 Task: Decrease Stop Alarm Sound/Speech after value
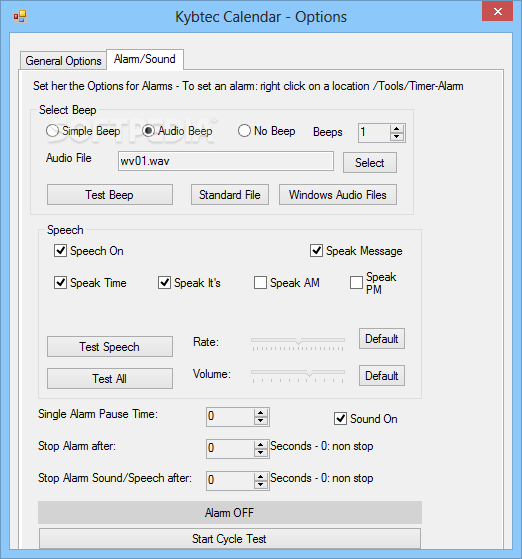[x=261, y=484]
